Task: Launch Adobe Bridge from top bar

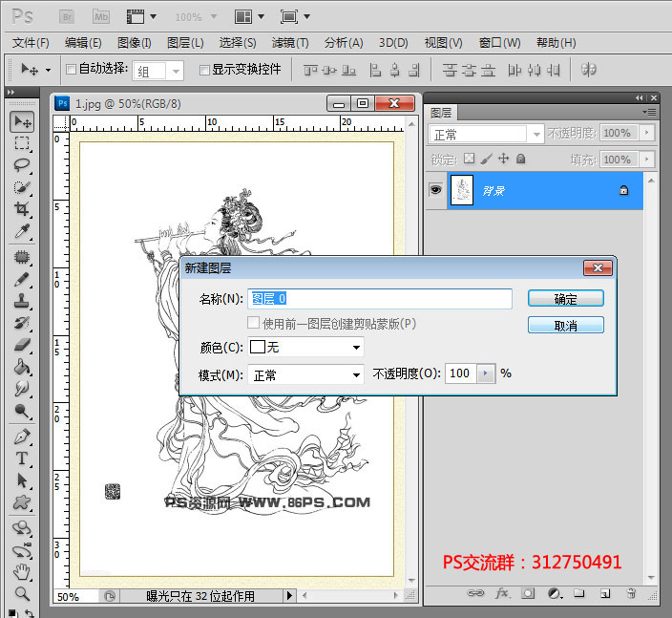Action: point(67,17)
